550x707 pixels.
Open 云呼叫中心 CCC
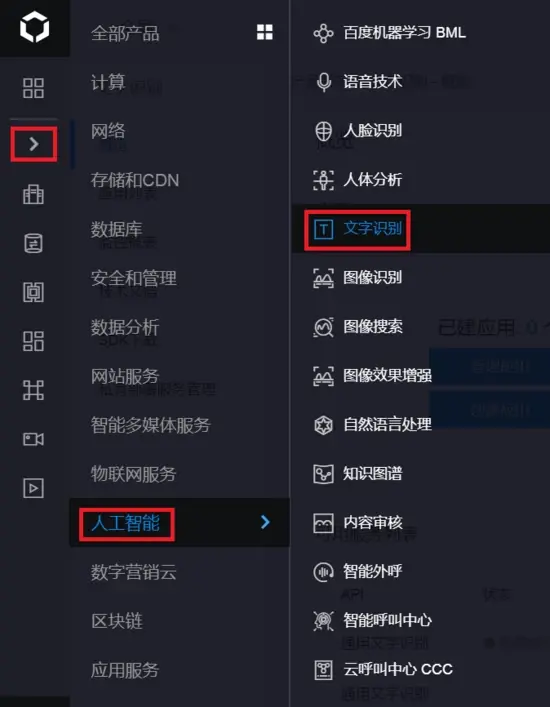coord(398,669)
